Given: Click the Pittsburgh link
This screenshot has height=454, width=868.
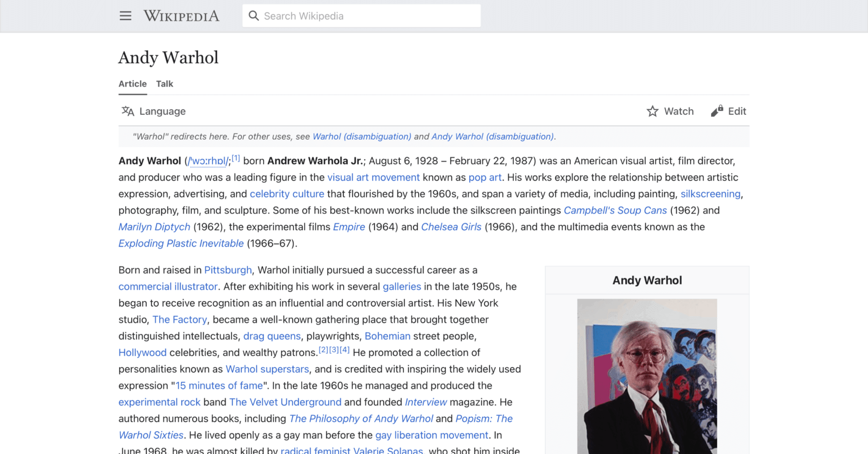Looking at the screenshot, I should click(228, 270).
